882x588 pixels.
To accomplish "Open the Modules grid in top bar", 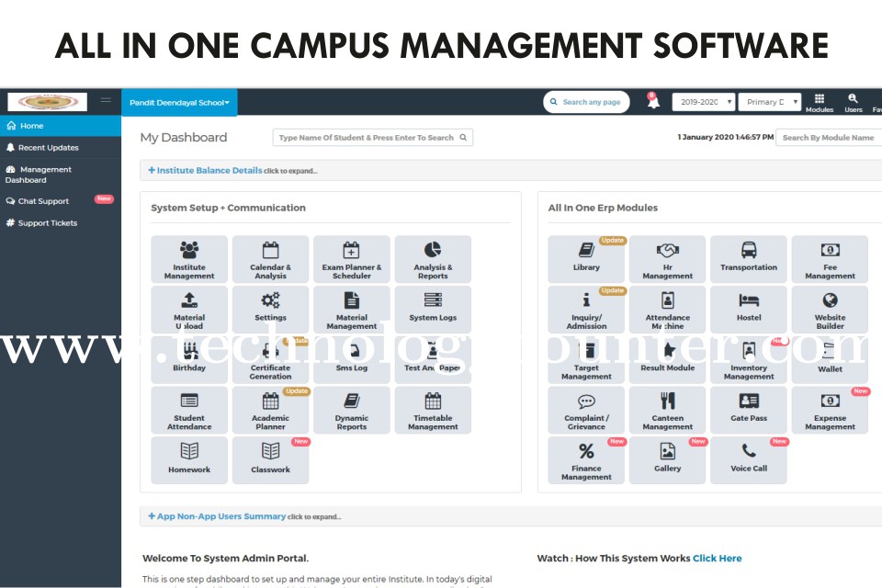I will point(820,102).
